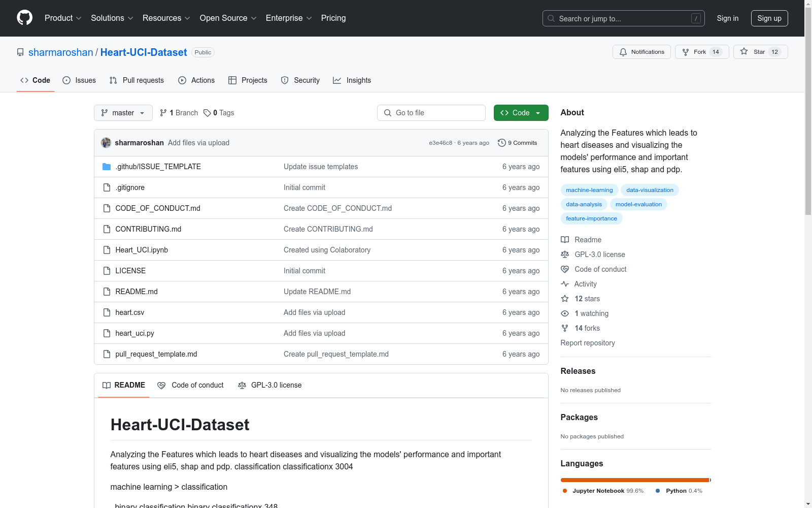Image resolution: width=812 pixels, height=508 pixels.
Task: Open the CONTRIBUTING.md file
Action: [x=148, y=229]
